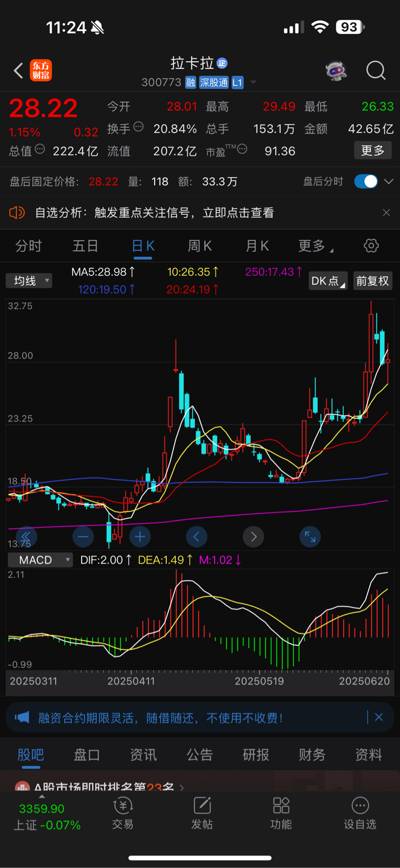Tap the blue 120:19.50 value
The width and height of the screenshot is (400, 868).
tap(107, 289)
